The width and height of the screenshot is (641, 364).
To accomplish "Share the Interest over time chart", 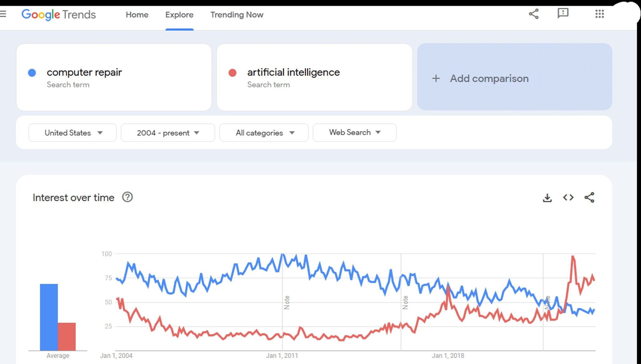I will point(589,197).
